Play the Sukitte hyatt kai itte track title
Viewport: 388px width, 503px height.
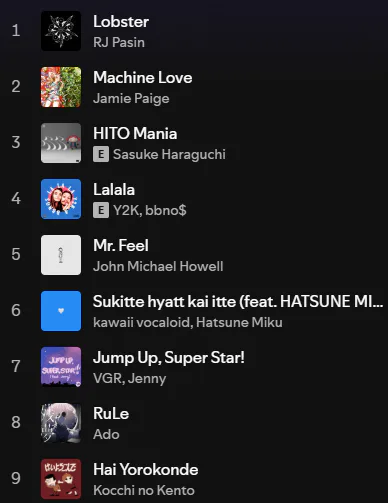(238, 302)
